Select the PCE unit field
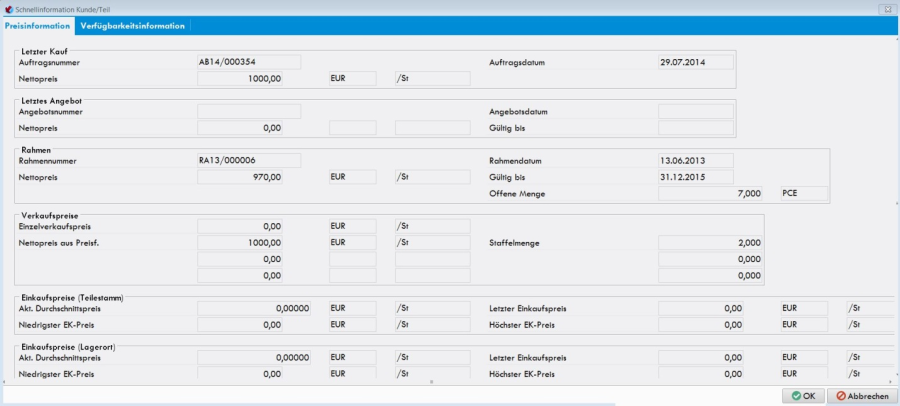The width and height of the screenshot is (900, 406). [804, 193]
